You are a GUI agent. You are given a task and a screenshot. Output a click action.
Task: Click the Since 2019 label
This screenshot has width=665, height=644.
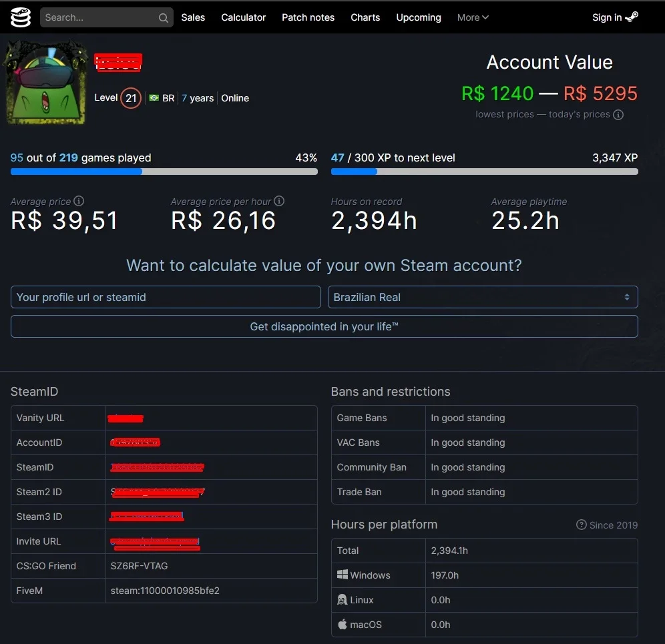[614, 525]
